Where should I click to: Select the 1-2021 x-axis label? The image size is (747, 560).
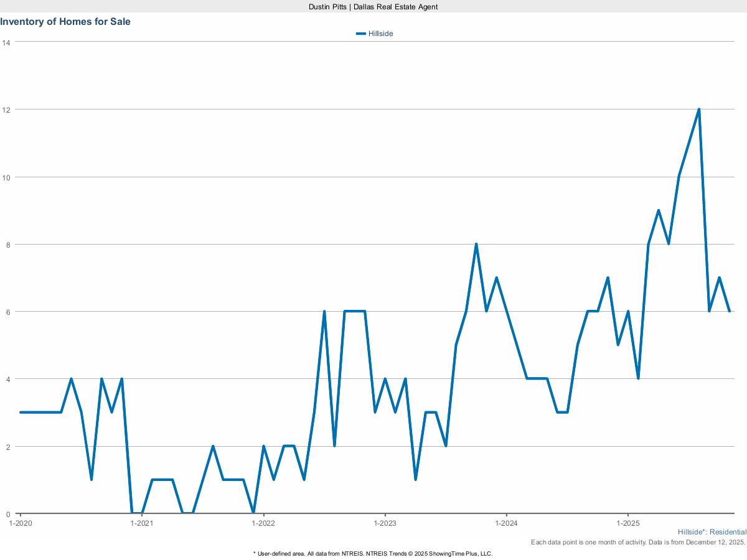coord(142,523)
